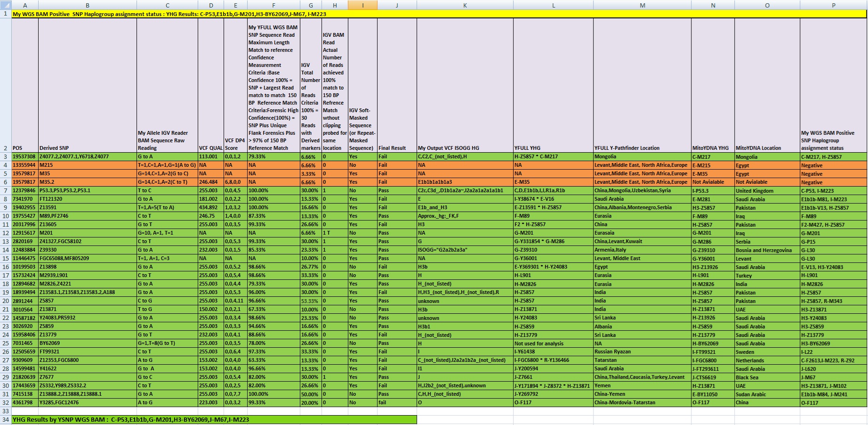Click the cell 'J-FT293611'
The height and width of the screenshot is (425, 868).
coord(713,368)
